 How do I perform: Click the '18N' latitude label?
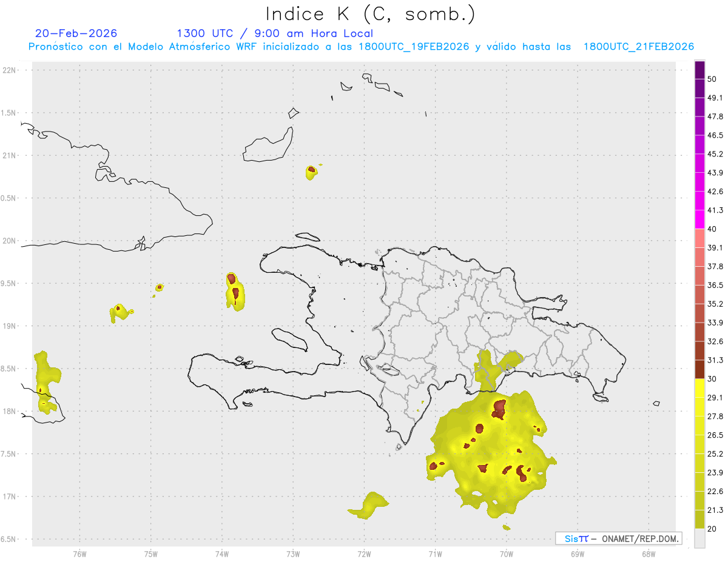point(10,411)
